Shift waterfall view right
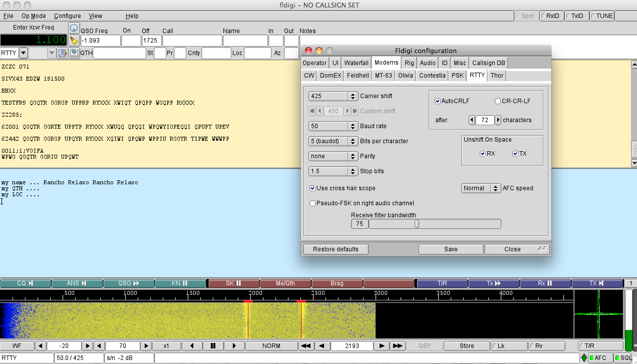This screenshot has width=637, height=364. (234, 346)
